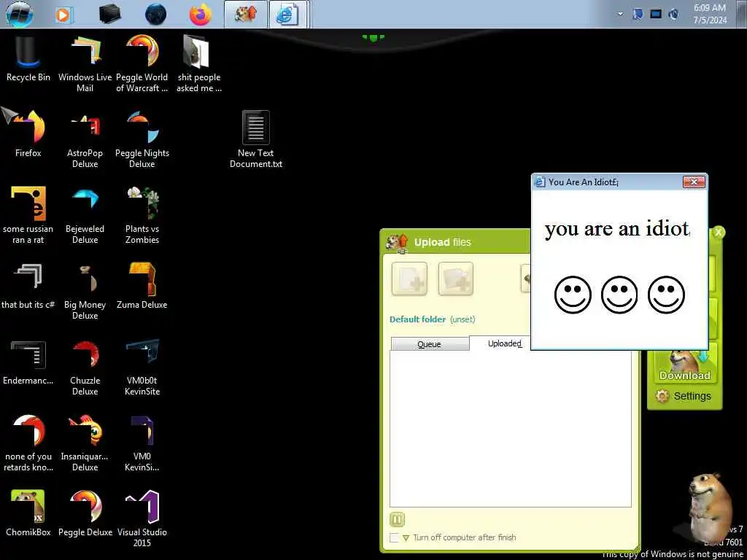
Task: Select Peggle World of Warcraft icon
Action: 142,63
